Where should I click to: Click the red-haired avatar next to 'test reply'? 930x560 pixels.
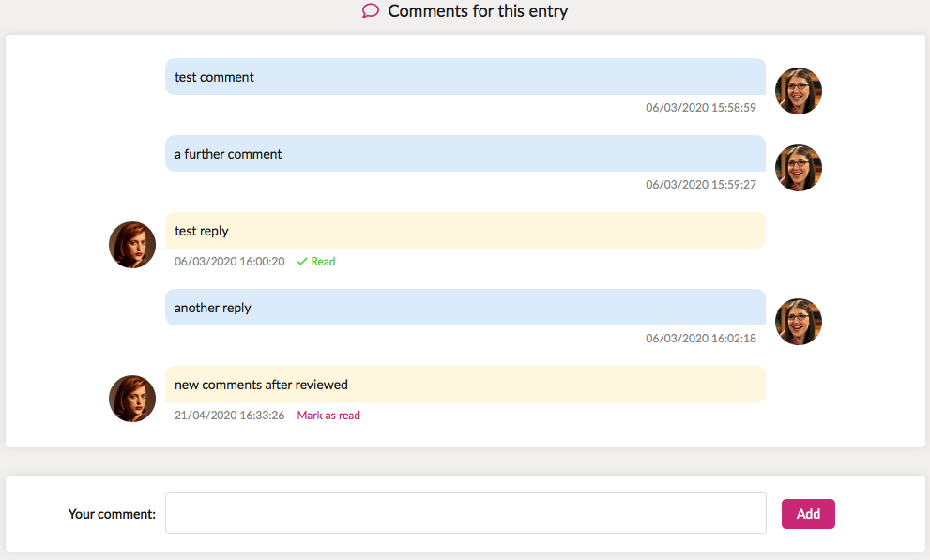[132, 245]
